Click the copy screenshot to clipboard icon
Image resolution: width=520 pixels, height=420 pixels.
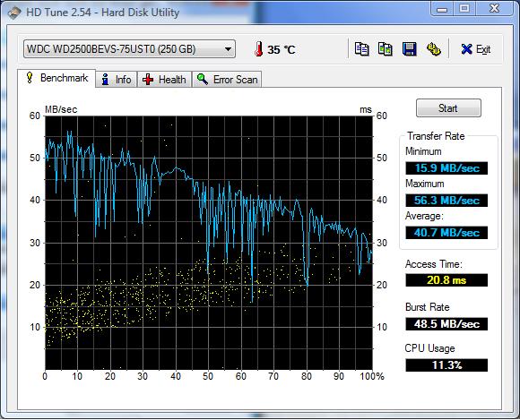click(386, 49)
